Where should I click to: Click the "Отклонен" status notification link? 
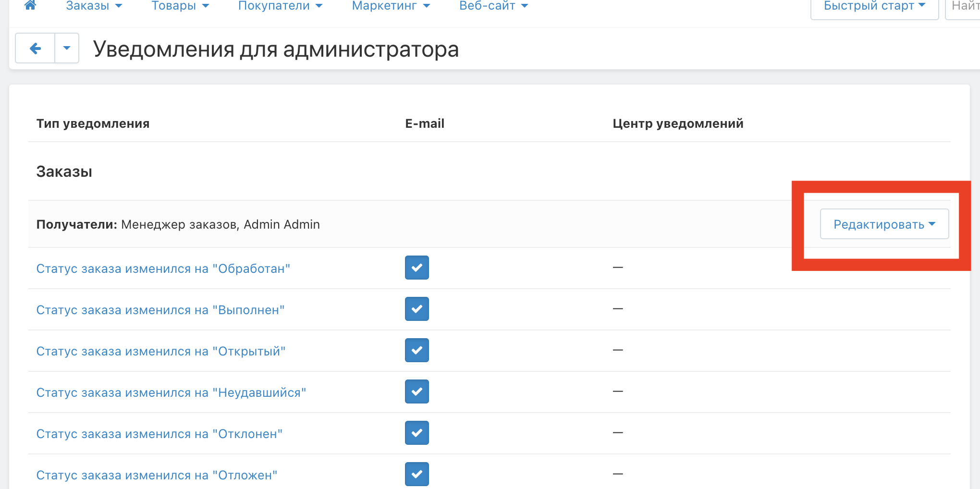159,434
